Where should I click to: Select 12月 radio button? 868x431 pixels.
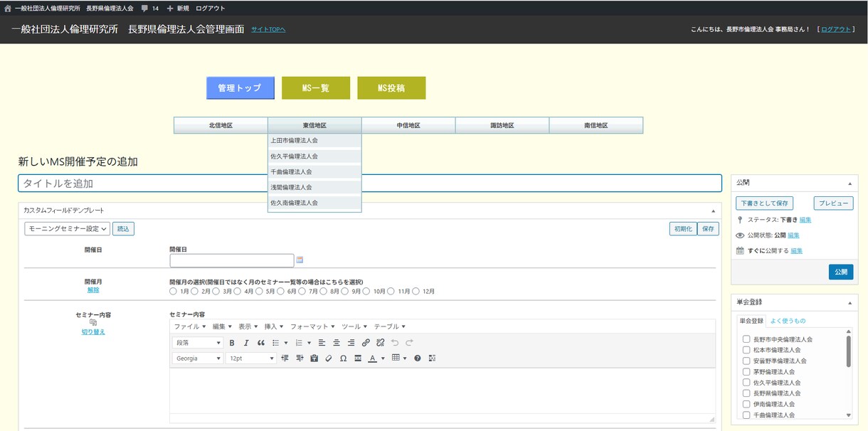pyautogui.click(x=416, y=291)
